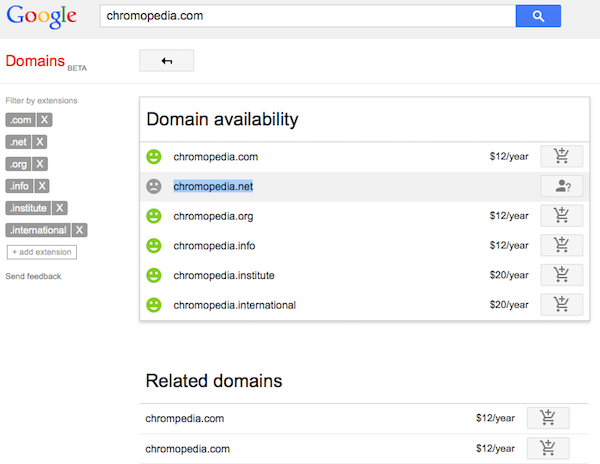Remove the .org extension filter
600x464 pixels.
click(x=40, y=164)
